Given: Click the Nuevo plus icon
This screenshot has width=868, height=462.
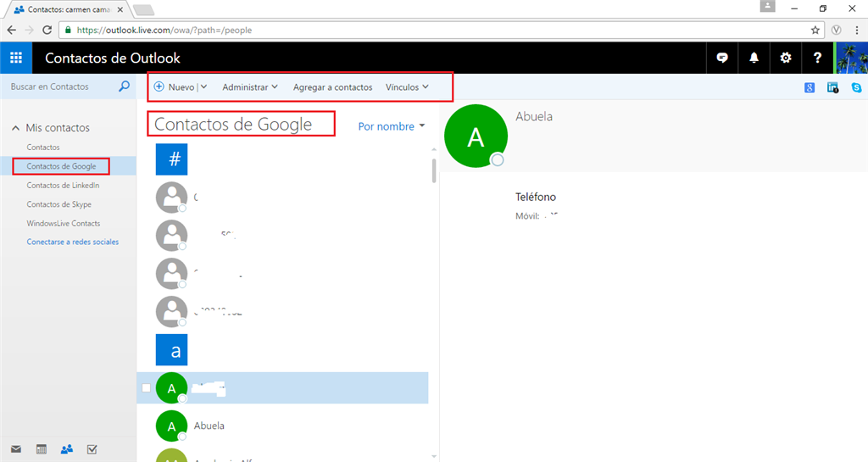Looking at the screenshot, I should [159, 86].
